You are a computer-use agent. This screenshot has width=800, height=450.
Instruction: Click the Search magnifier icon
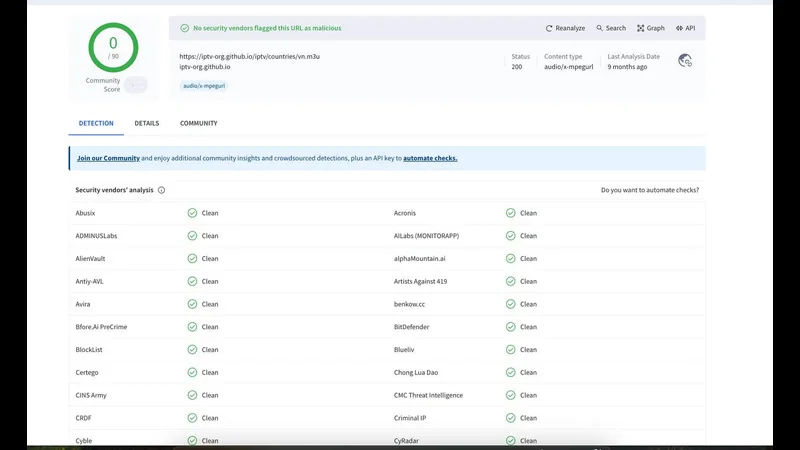tap(600, 28)
